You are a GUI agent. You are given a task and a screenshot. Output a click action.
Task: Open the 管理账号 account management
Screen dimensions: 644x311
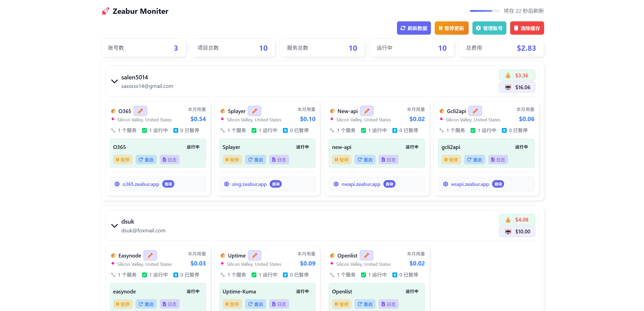click(x=489, y=28)
